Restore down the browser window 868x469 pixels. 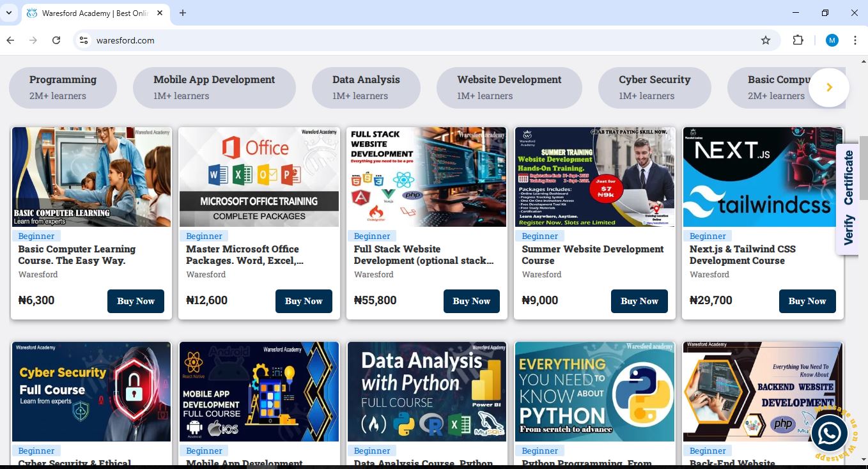[x=825, y=13]
